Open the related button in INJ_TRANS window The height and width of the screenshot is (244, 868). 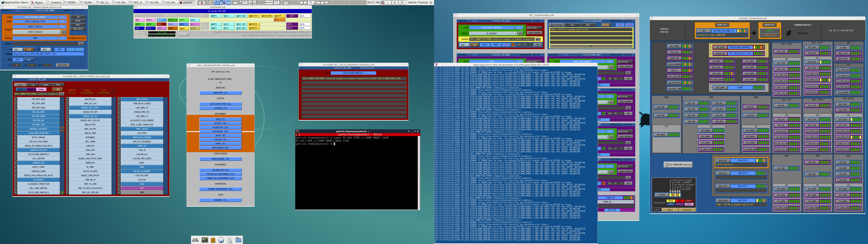point(78,29)
